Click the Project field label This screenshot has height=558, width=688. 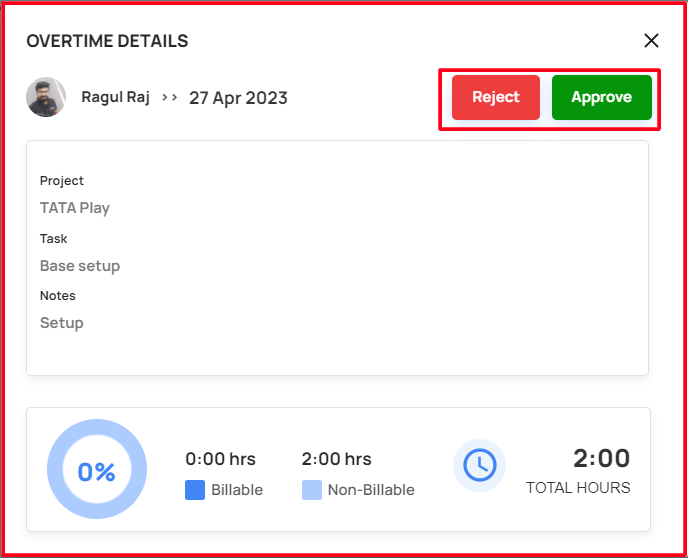tap(62, 181)
